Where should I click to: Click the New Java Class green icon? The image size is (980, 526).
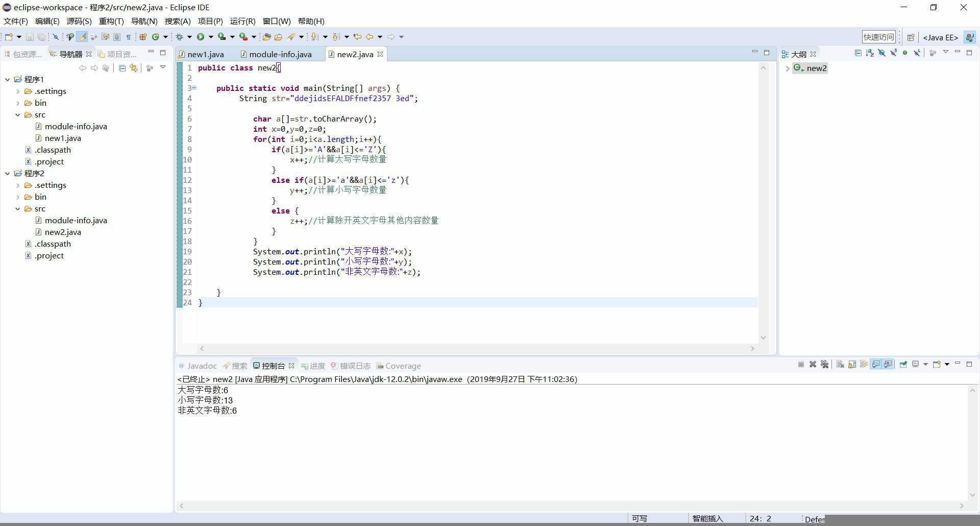(156, 37)
